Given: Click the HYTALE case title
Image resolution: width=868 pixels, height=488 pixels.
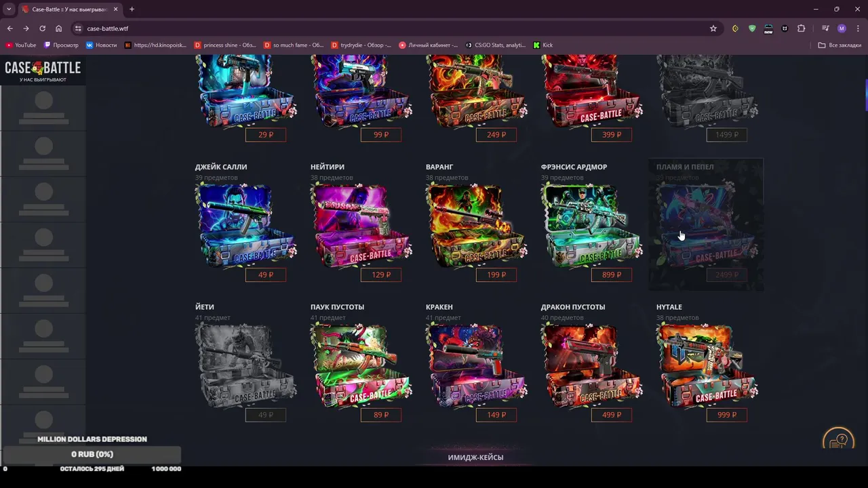Looking at the screenshot, I should pos(669,307).
